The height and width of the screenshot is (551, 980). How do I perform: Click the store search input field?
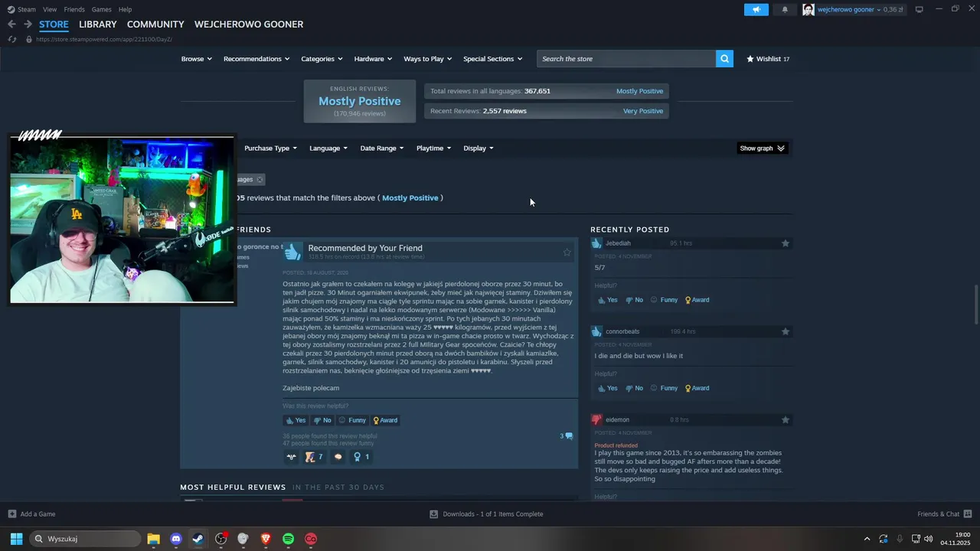pyautogui.click(x=626, y=59)
